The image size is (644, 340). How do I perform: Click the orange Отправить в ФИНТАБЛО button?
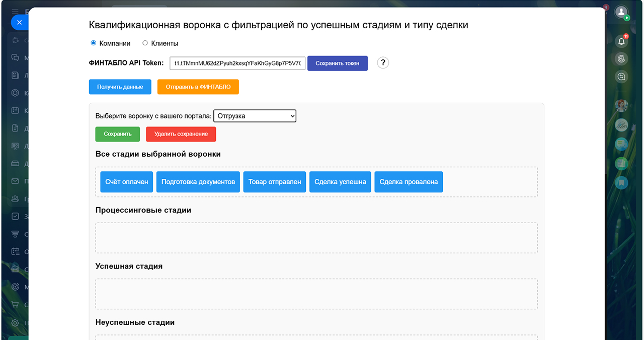[x=198, y=87]
